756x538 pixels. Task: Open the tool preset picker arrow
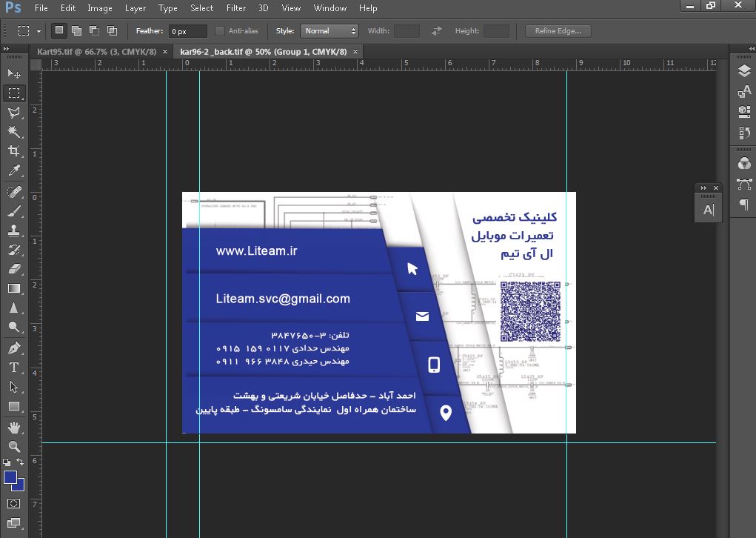click(39, 32)
